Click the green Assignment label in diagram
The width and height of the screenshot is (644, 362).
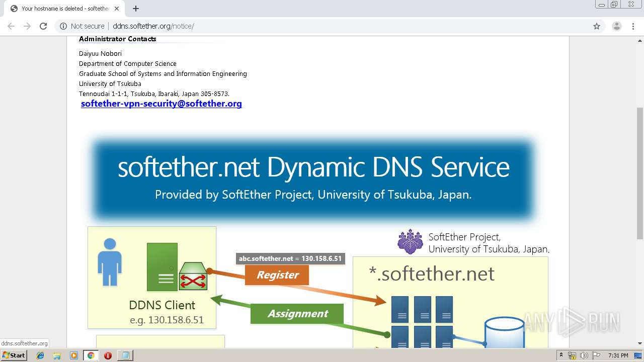pos(297,314)
